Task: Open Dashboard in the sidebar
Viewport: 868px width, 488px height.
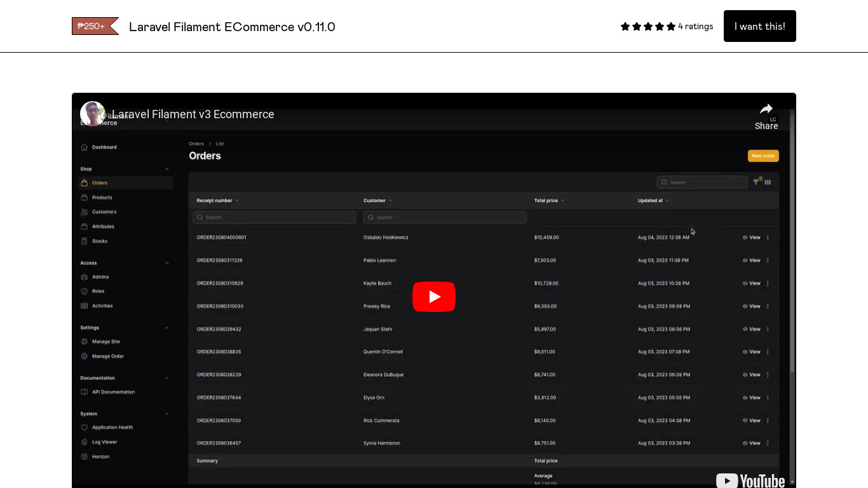Action: pos(104,147)
